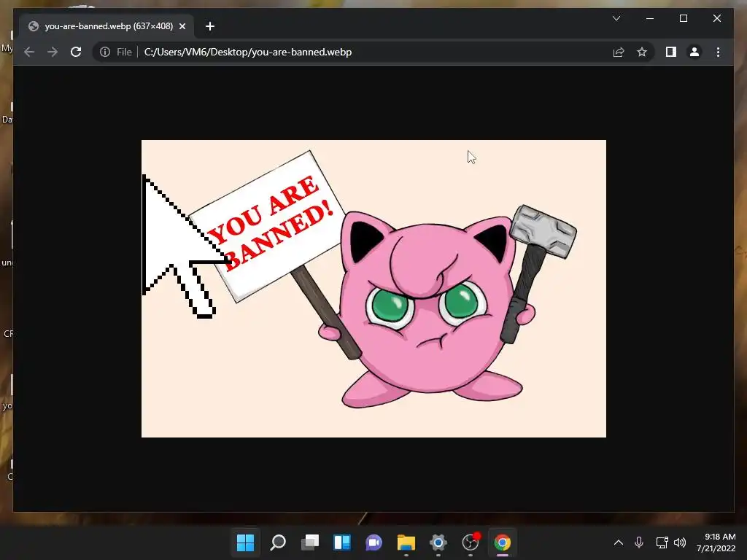Minimize the Chrome window
Screen dimensions: 747x560
(650, 18)
